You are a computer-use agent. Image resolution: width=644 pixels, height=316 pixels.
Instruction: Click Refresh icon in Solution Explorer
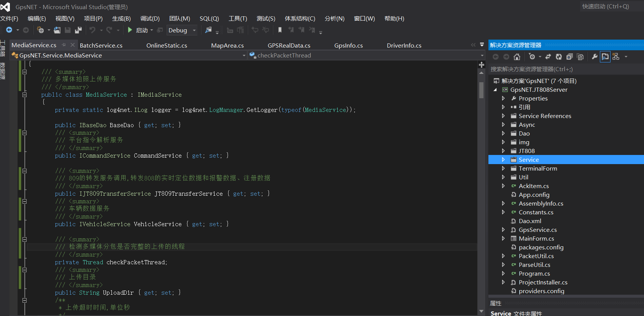point(559,57)
